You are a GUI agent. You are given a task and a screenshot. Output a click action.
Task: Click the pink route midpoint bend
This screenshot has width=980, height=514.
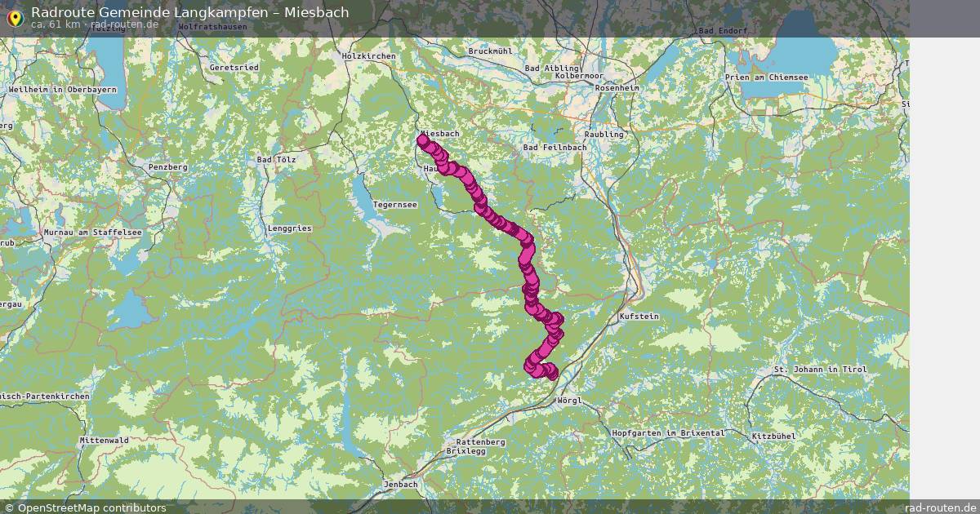[527, 243]
